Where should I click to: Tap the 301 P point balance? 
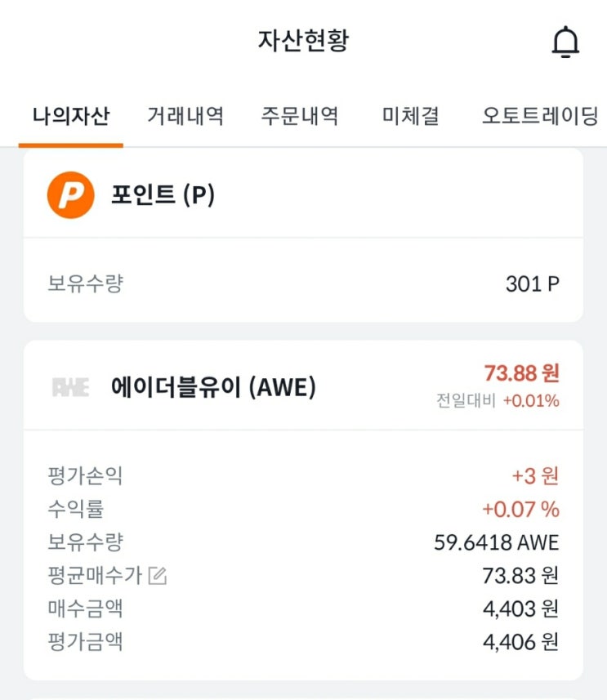tap(532, 284)
